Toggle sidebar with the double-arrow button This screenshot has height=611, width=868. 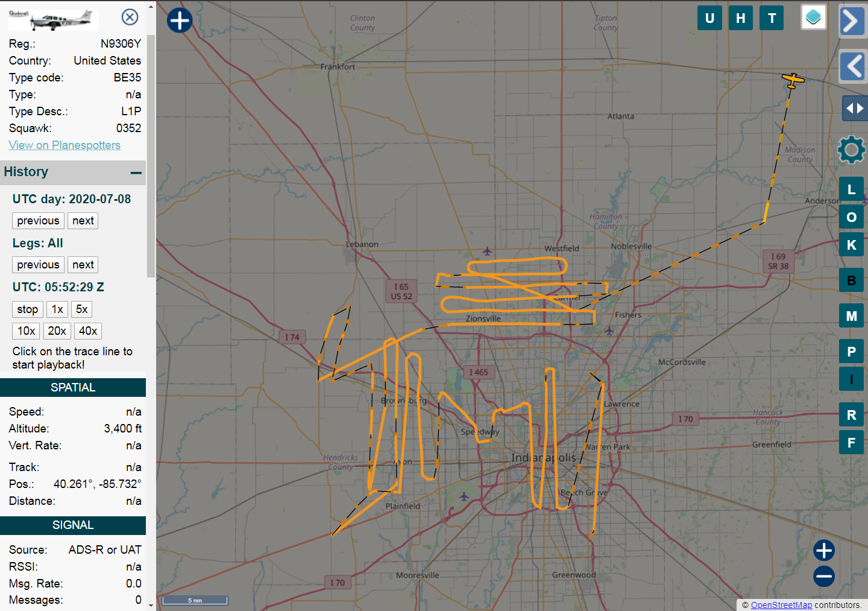(854, 109)
